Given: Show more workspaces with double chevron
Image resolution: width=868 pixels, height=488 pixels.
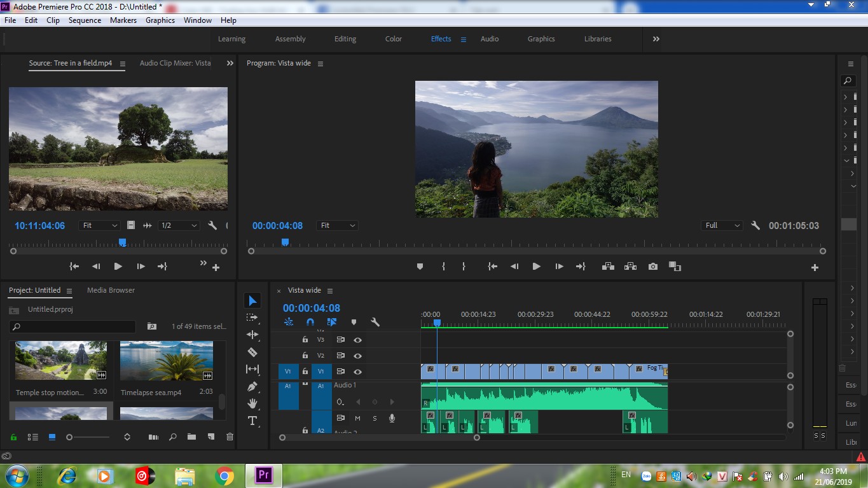Looking at the screenshot, I should pyautogui.click(x=656, y=39).
